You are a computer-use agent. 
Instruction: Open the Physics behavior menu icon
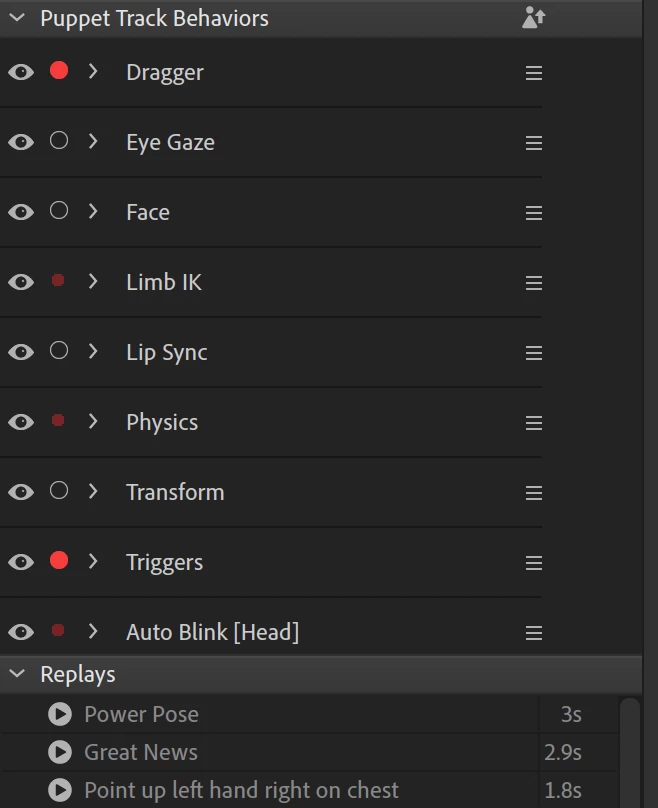coord(534,423)
